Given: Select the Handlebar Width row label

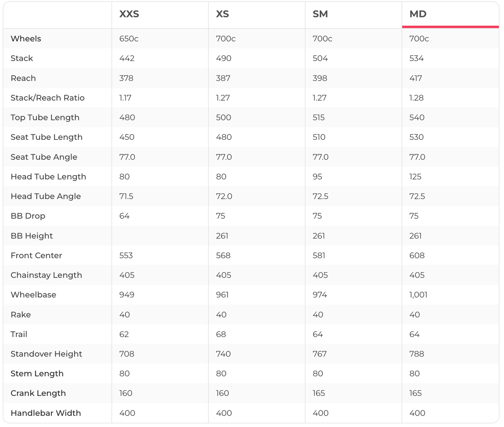Looking at the screenshot, I should click(x=46, y=413).
